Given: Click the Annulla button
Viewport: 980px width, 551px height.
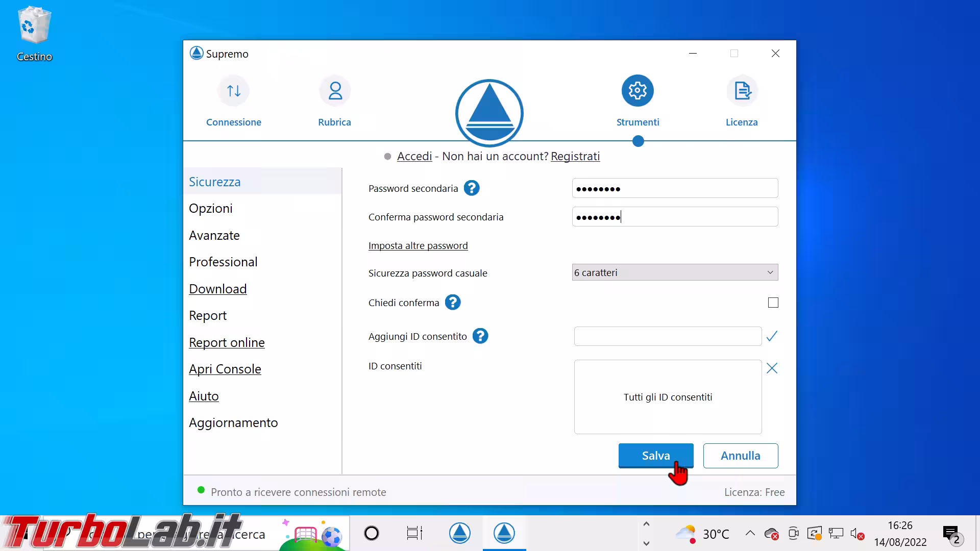Looking at the screenshot, I should tap(740, 456).
